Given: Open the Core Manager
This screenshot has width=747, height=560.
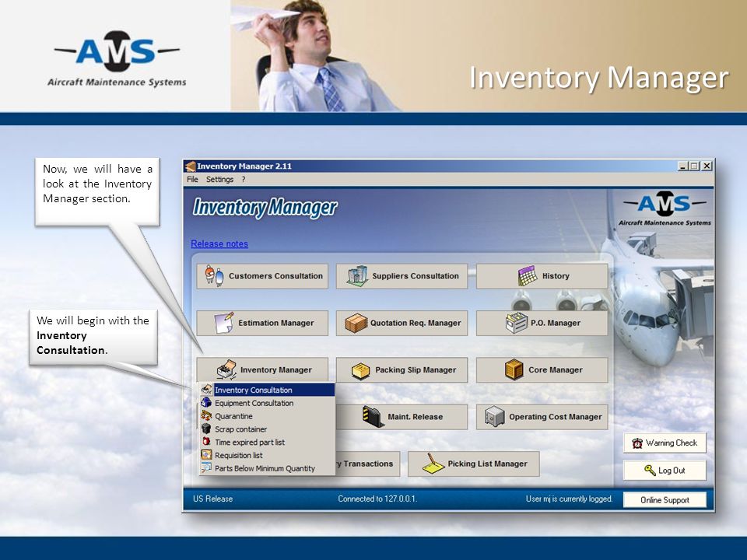Looking at the screenshot, I should coord(542,370).
